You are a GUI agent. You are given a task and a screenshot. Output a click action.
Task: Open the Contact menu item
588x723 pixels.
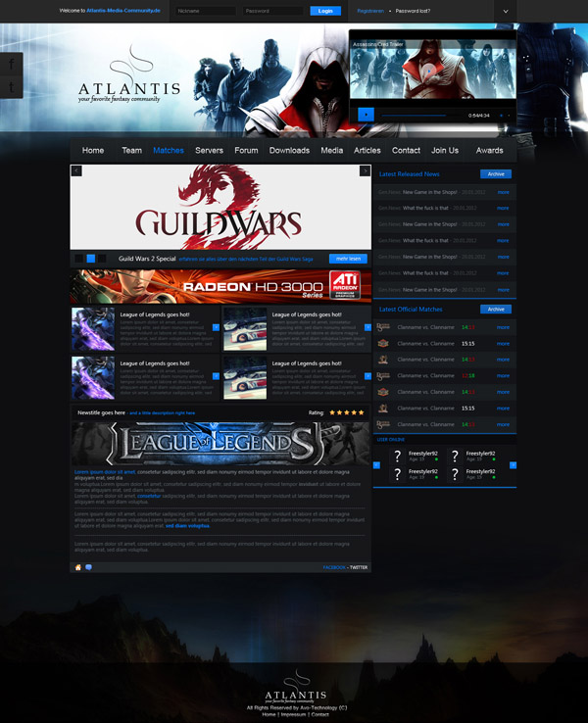click(x=406, y=150)
